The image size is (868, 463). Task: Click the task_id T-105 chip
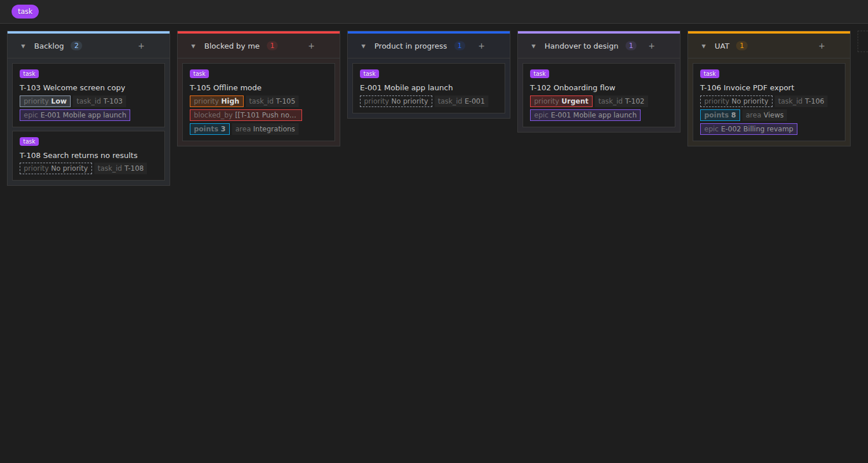coord(272,101)
